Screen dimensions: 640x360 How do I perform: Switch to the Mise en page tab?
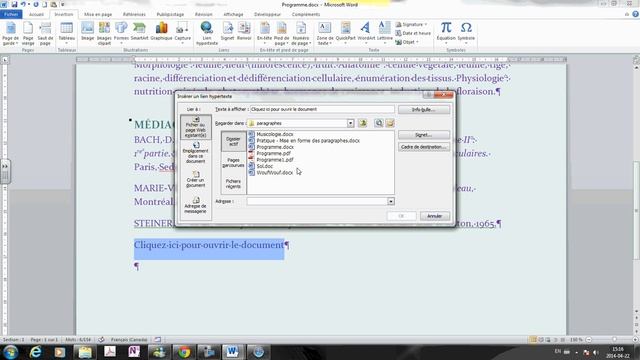(98, 14)
